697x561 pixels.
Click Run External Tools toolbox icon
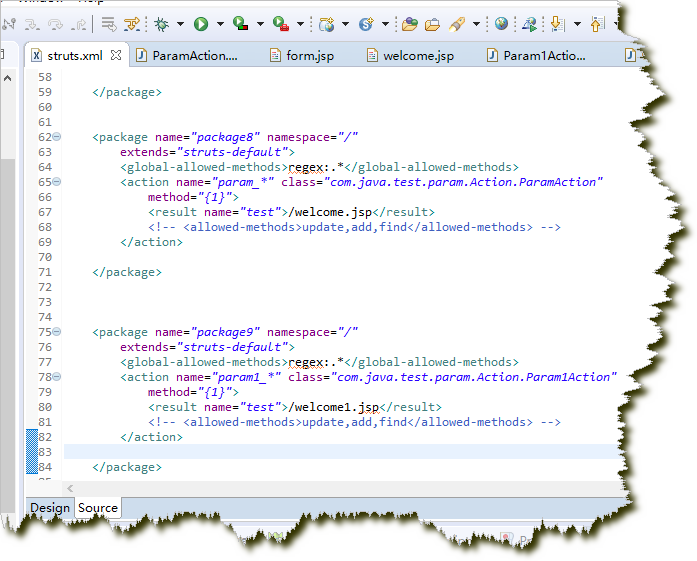click(x=280, y=24)
